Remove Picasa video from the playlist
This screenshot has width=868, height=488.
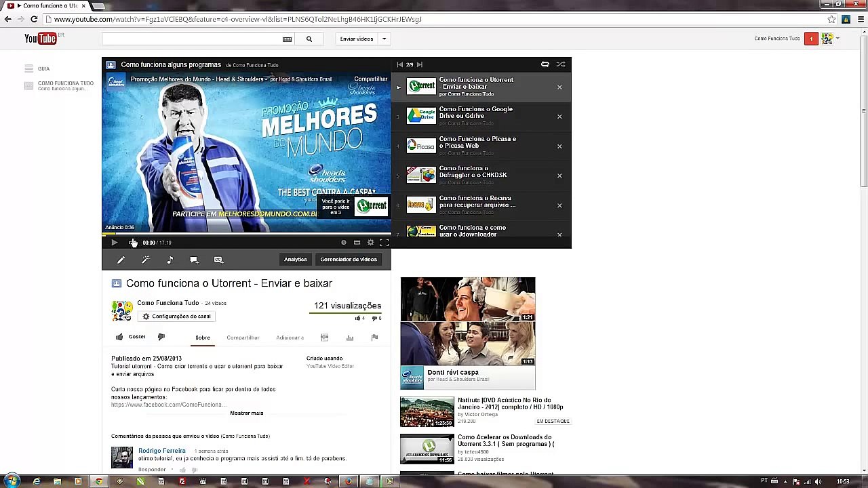click(559, 146)
